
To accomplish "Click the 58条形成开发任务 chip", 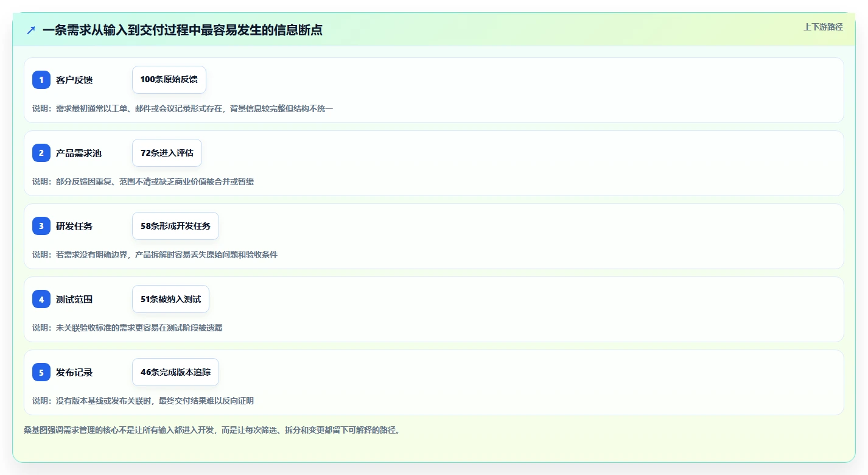I will tap(175, 226).
